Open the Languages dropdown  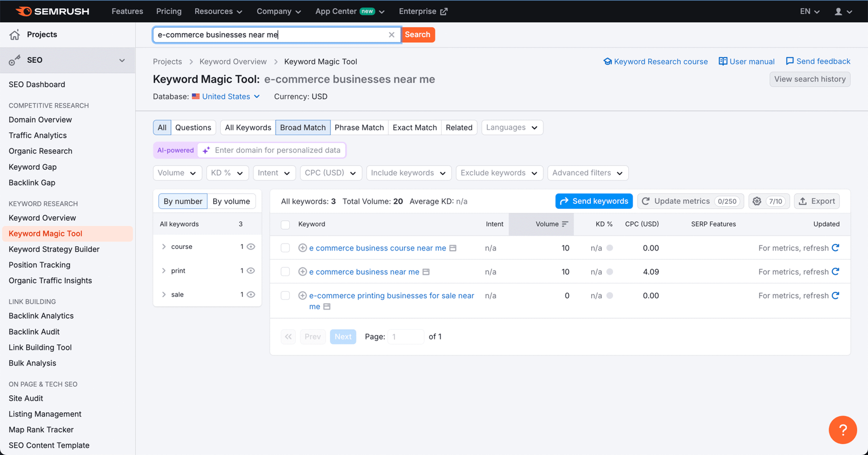point(512,127)
